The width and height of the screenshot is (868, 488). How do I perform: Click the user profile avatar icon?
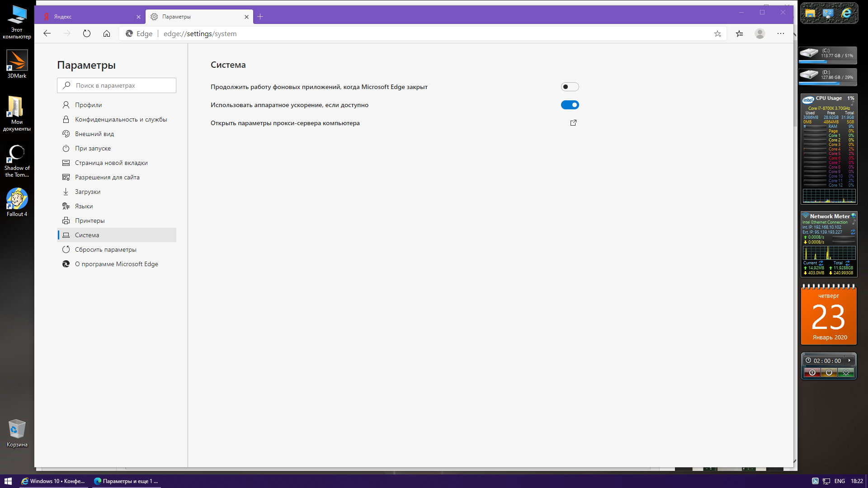tap(760, 33)
